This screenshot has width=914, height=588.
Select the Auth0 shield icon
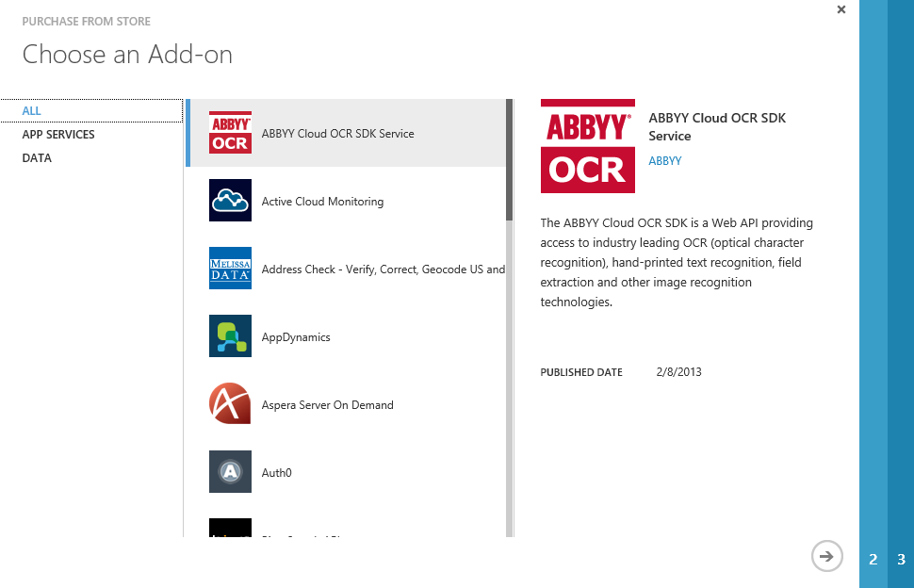tap(230, 471)
